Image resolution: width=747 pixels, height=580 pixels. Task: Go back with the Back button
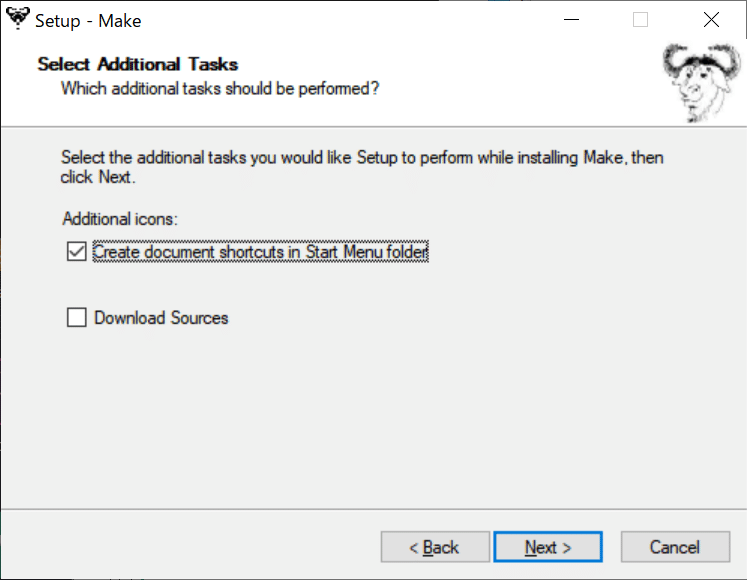coord(435,547)
